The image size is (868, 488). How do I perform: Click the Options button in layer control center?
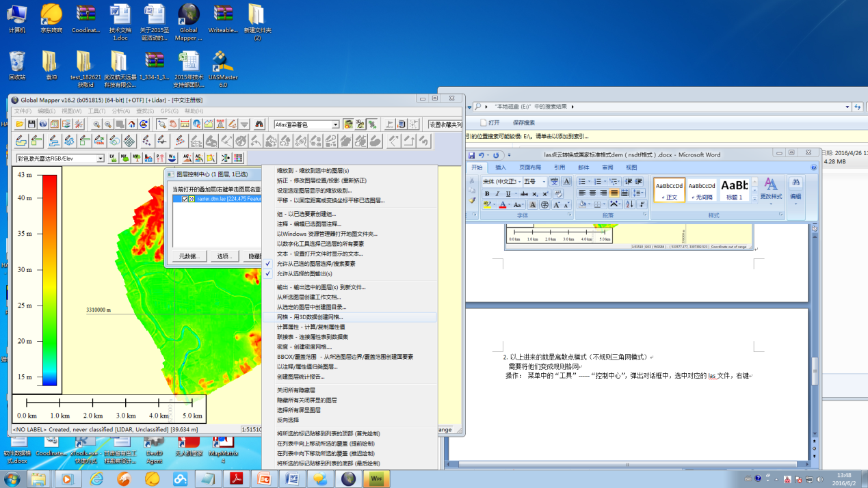pyautogui.click(x=224, y=256)
